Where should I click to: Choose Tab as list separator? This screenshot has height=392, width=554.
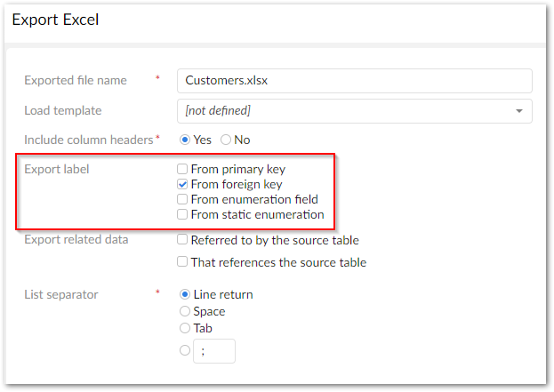pyautogui.click(x=185, y=328)
